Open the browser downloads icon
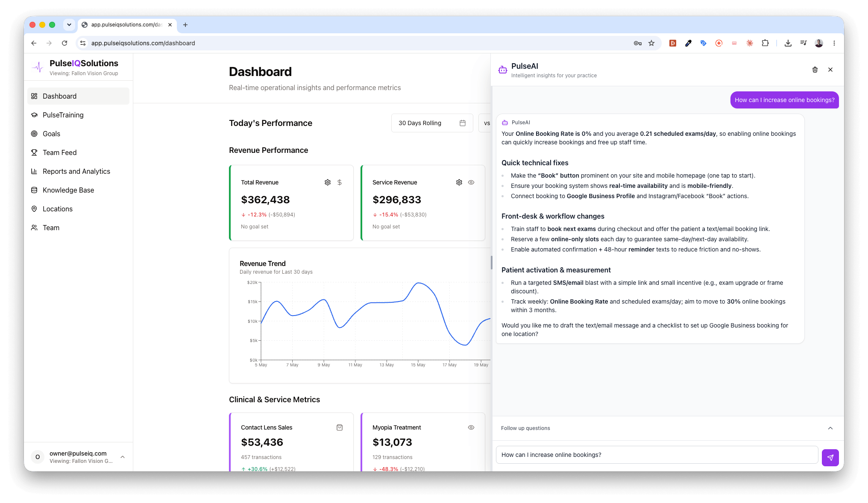Screen dimensions: 868x503 (788, 43)
